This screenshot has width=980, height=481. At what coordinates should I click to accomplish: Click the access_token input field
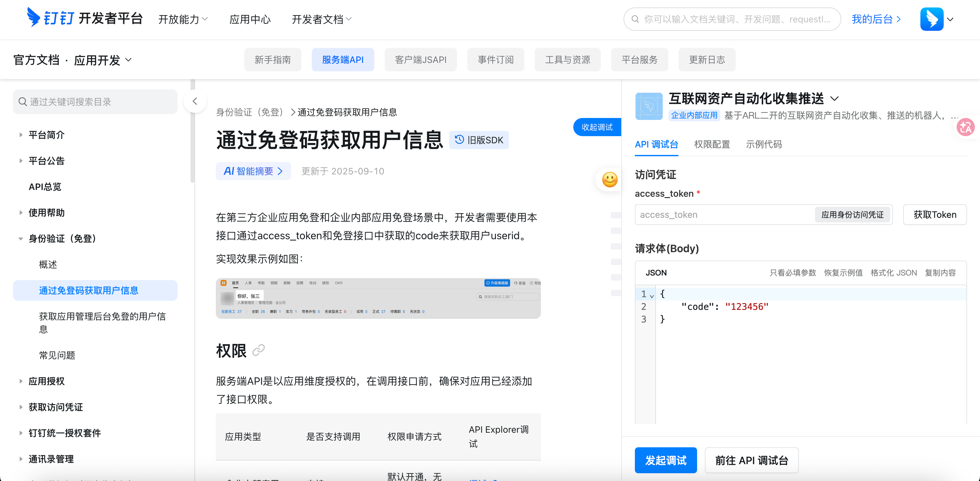pos(723,215)
